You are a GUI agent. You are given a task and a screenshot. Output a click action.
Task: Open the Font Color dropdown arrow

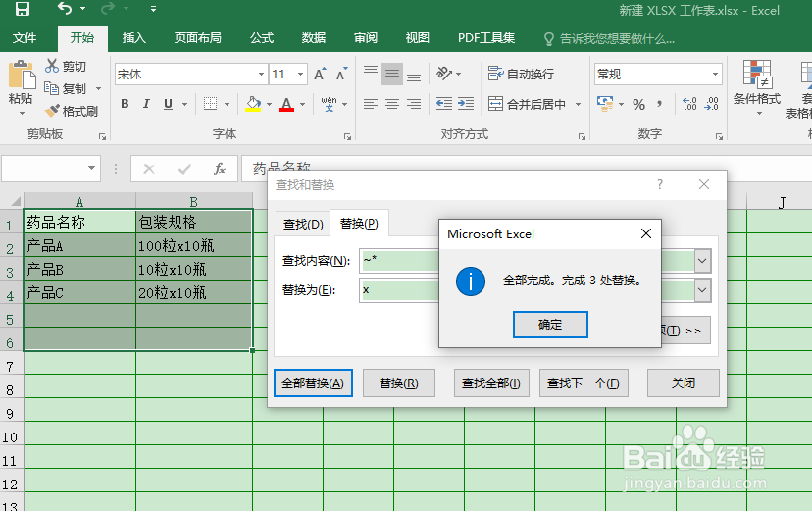302,104
